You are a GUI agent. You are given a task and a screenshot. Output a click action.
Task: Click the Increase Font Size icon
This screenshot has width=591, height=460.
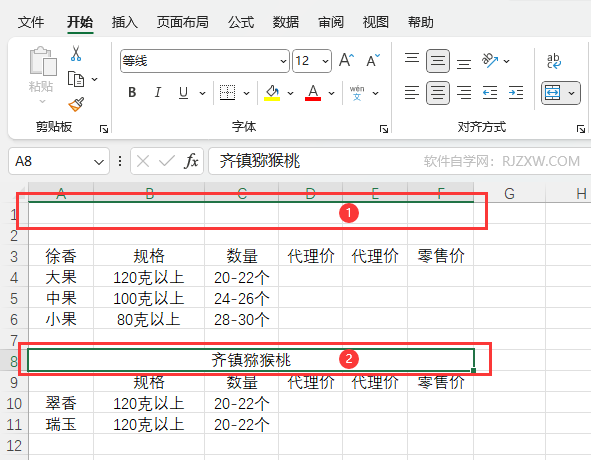(346, 60)
